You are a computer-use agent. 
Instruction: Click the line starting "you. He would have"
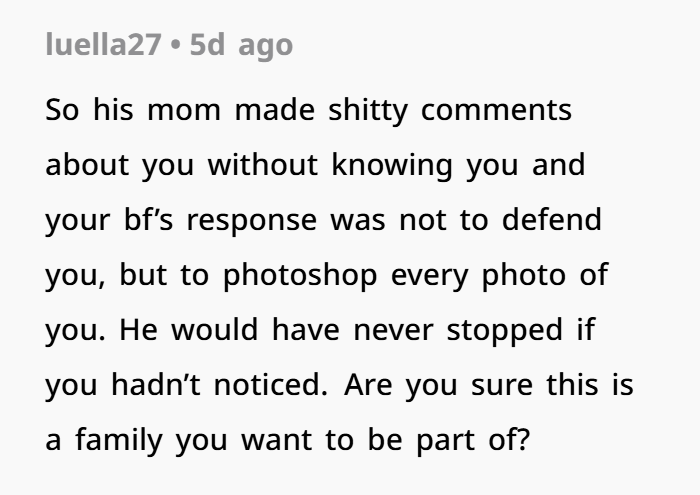click(318, 329)
